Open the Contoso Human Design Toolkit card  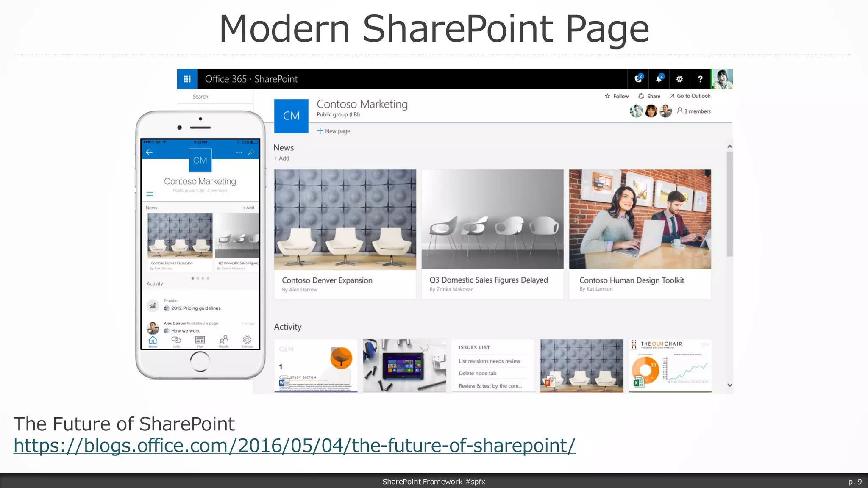[640, 234]
